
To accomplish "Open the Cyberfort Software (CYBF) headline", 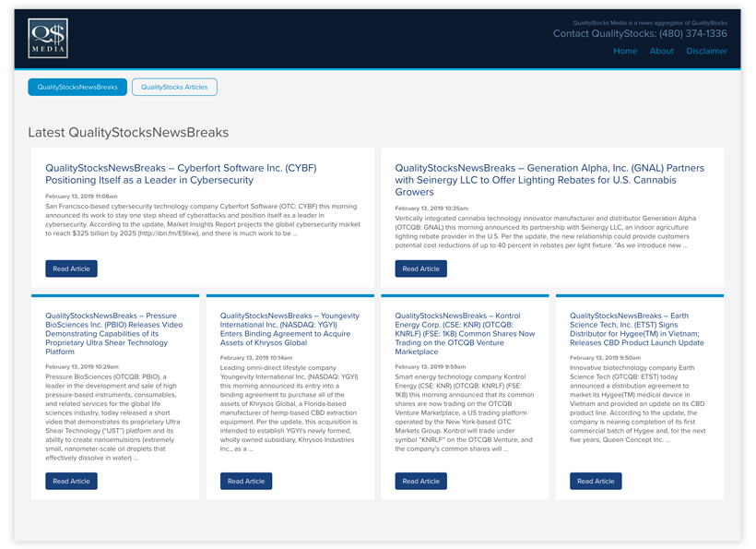I will (181, 174).
